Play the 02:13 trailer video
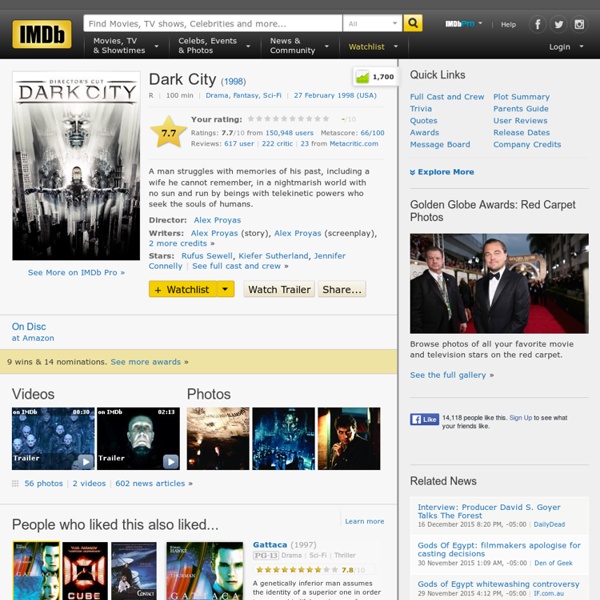The width and height of the screenshot is (600, 600). 138,439
